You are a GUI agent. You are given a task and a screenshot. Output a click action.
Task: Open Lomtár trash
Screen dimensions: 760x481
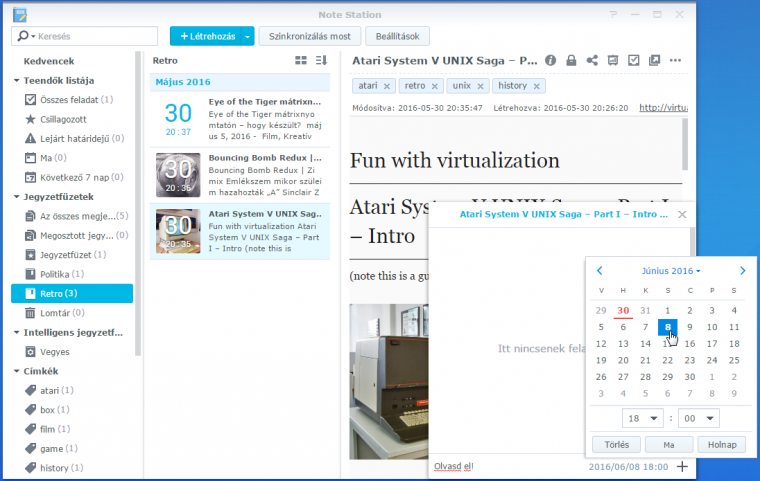(x=55, y=313)
